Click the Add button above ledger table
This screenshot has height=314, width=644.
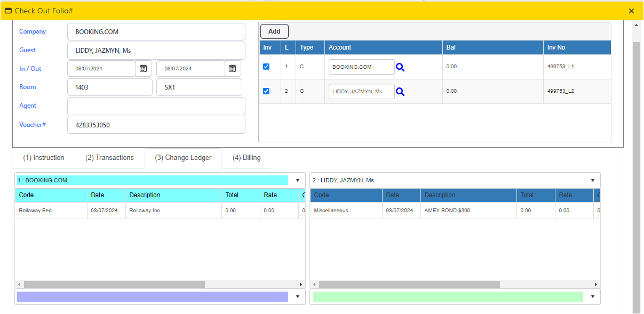(x=274, y=31)
